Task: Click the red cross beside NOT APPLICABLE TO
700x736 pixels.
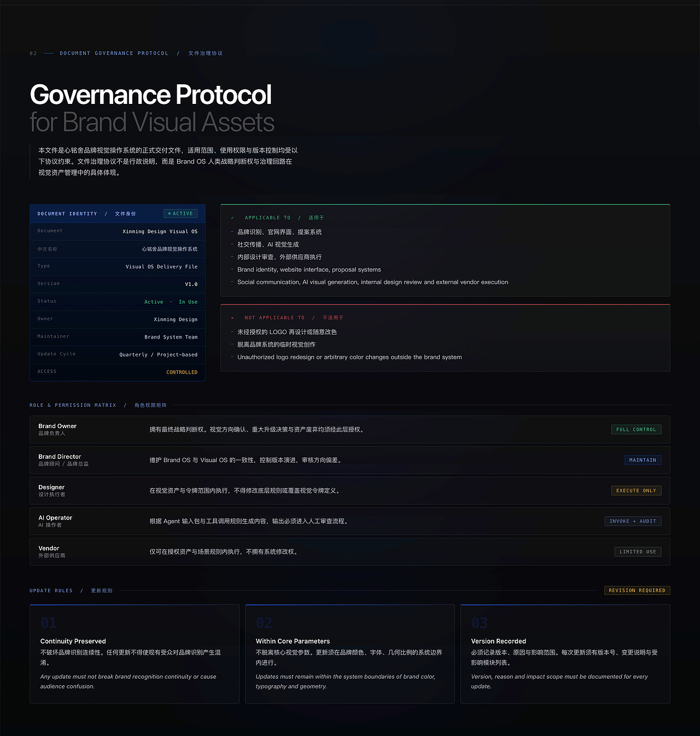Action: [232, 318]
